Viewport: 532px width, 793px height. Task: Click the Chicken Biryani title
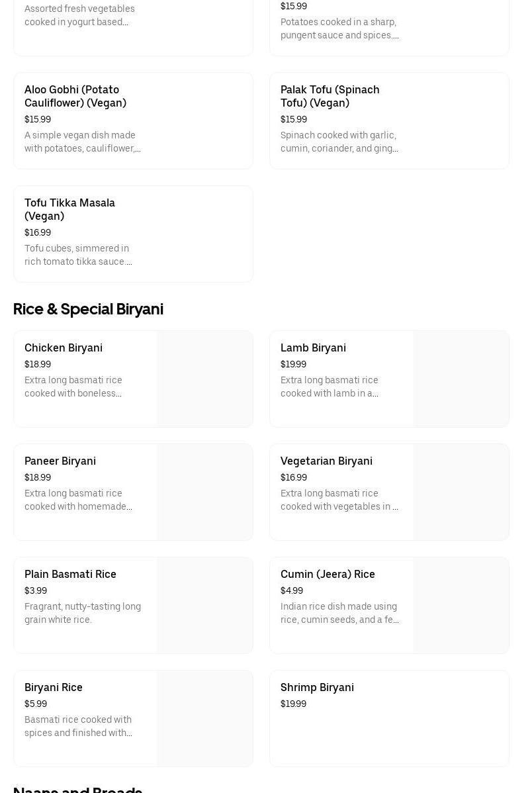[x=64, y=348]
